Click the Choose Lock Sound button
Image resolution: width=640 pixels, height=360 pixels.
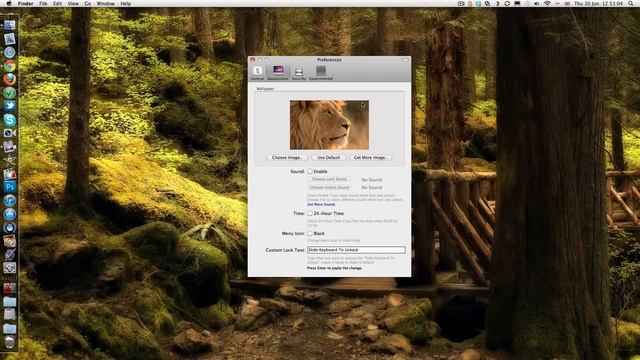tap(329, 179)
